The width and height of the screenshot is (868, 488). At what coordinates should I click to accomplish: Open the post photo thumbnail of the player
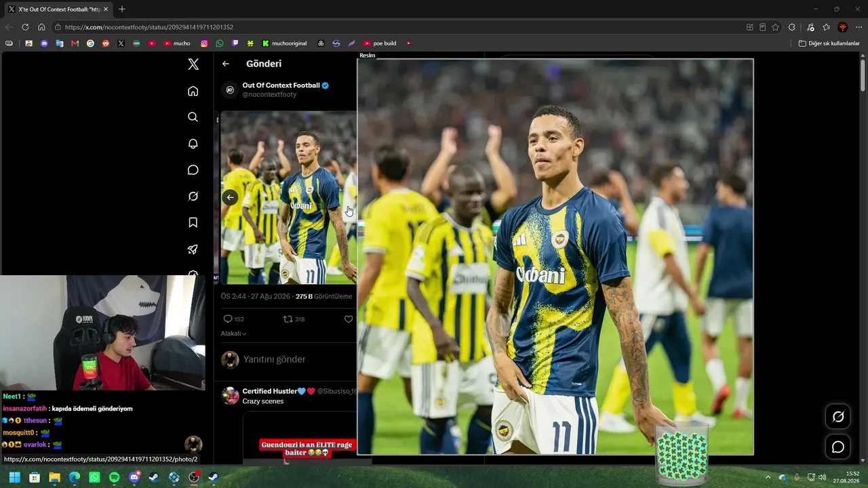pyautogui.click(x=289, y=197)
